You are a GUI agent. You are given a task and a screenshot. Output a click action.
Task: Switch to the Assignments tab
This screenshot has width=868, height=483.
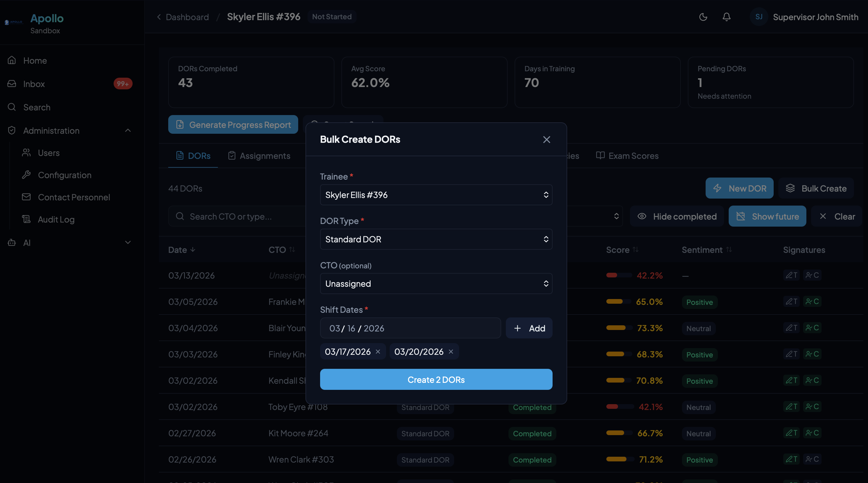pos(265,156)
